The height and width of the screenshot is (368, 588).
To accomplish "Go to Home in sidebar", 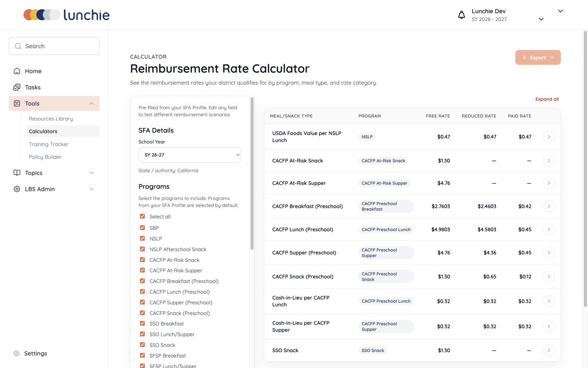I will pyautogui.click(x=54, y=71).
